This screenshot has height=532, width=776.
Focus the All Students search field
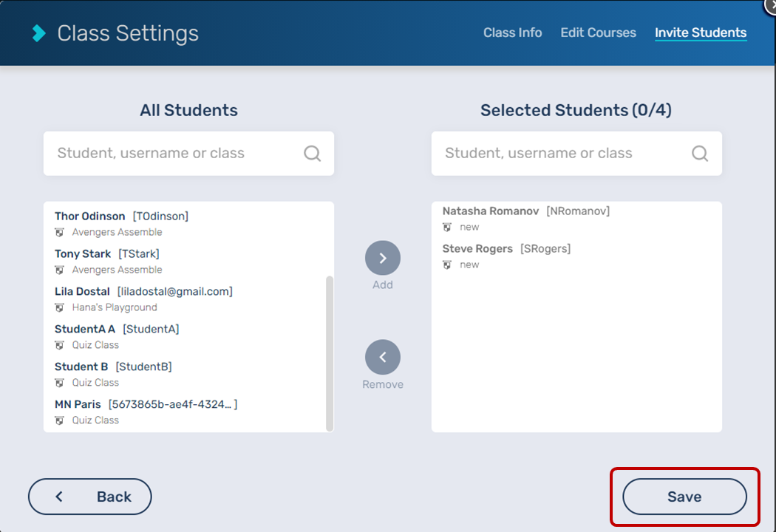pos(177,154)
